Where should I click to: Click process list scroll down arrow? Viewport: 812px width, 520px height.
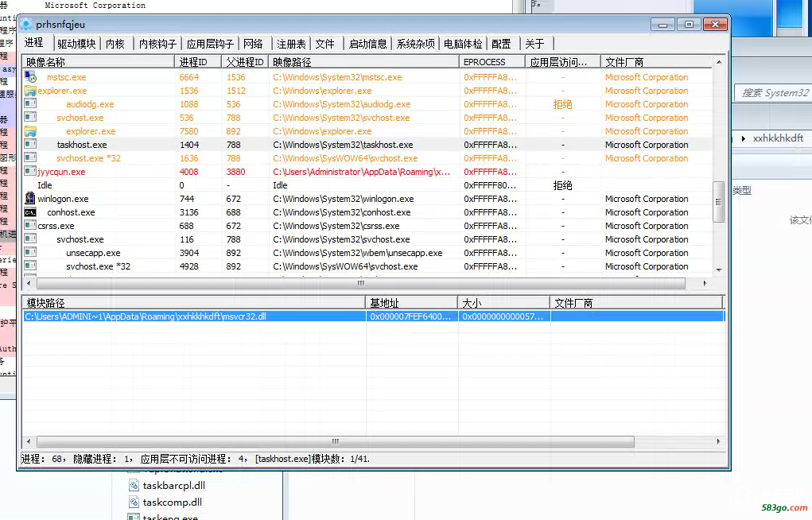[719, 270]
